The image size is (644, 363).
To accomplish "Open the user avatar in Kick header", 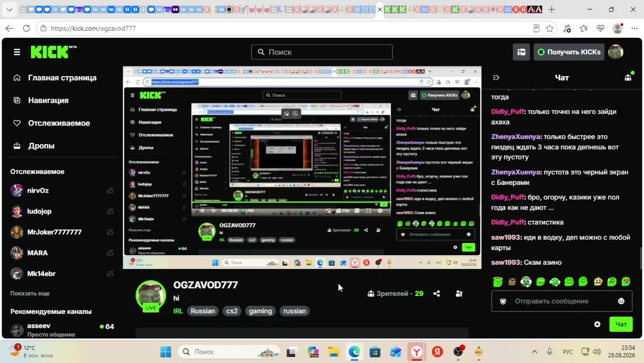I will (616, 52).
